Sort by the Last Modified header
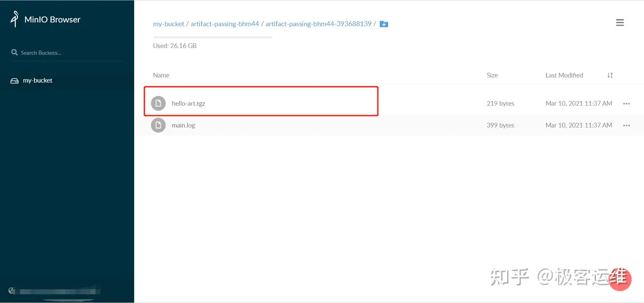 pyautogui.click(x=564, y=75)
